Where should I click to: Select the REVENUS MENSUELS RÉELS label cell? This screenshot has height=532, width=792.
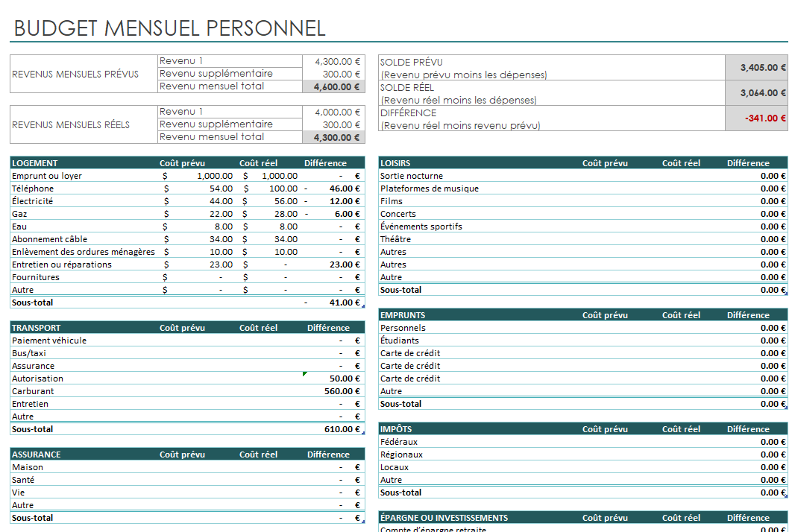tap(84, 124)
